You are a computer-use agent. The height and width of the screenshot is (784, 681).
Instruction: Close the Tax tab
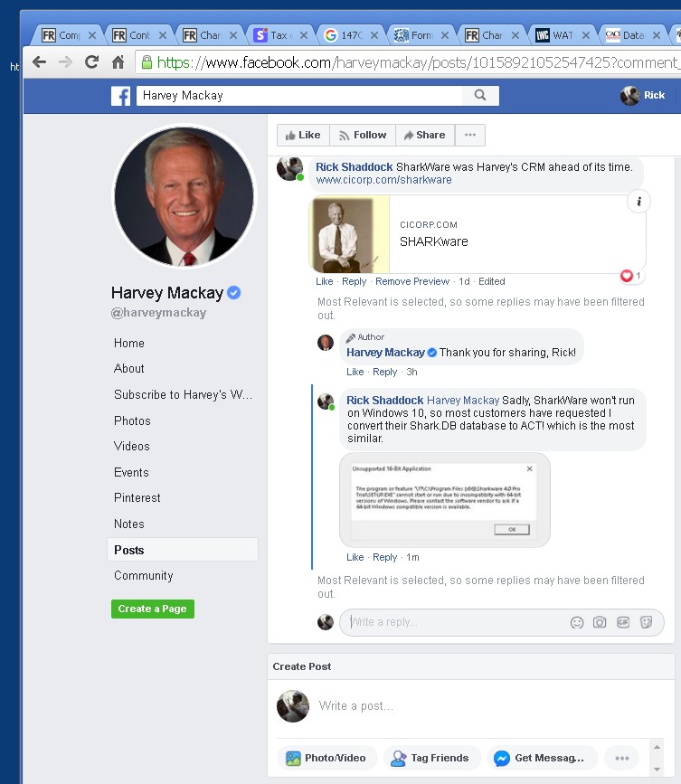tap(303, 35)
